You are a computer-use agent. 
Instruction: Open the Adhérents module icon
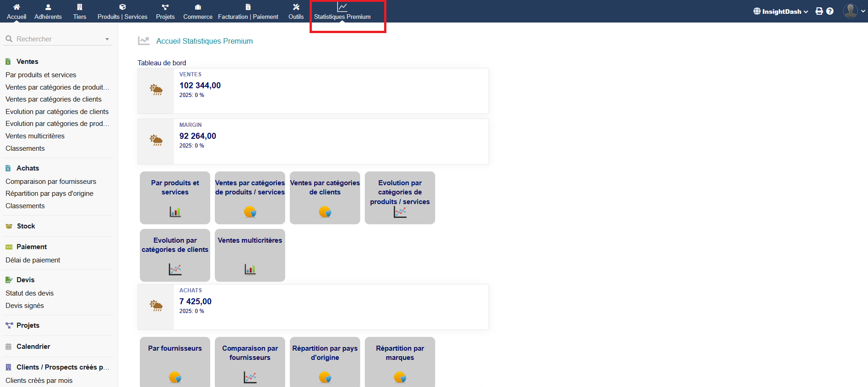pyautogui.click(x=48, y=7)
